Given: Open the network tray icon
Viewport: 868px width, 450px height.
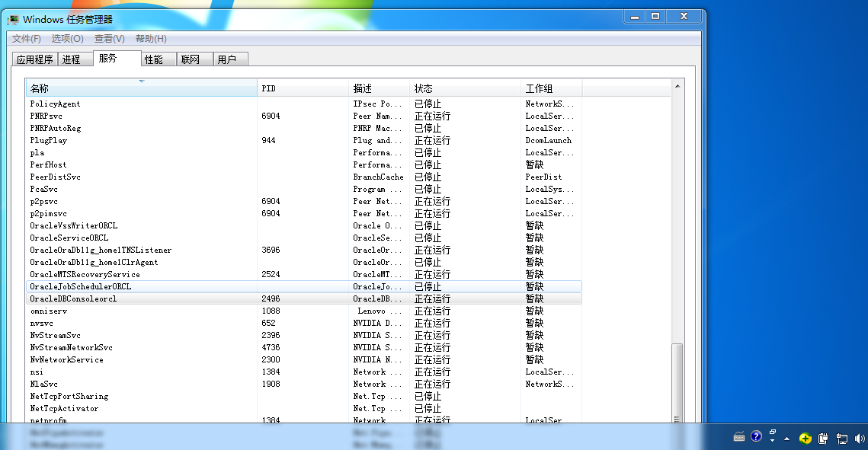Looking at the screenshot, I should [x=842, y=439].
